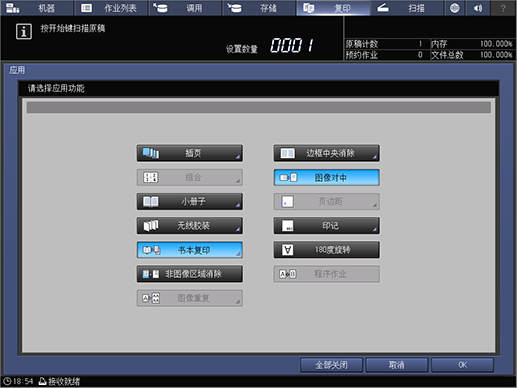
Task: Click 全部关闭 to turn off all functions
Action: click(x=331, y=365)
